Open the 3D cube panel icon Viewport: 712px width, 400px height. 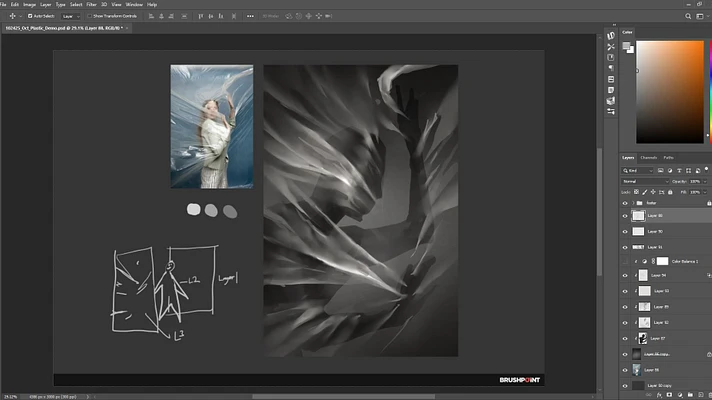tap(611, 101)
